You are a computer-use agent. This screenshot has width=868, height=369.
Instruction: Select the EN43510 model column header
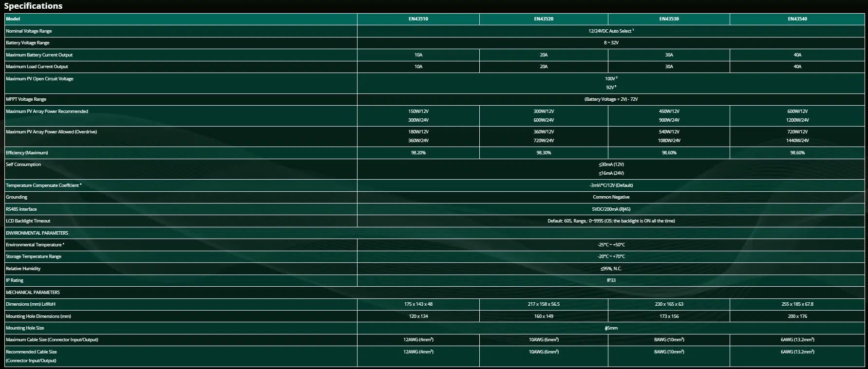point(418,19)
